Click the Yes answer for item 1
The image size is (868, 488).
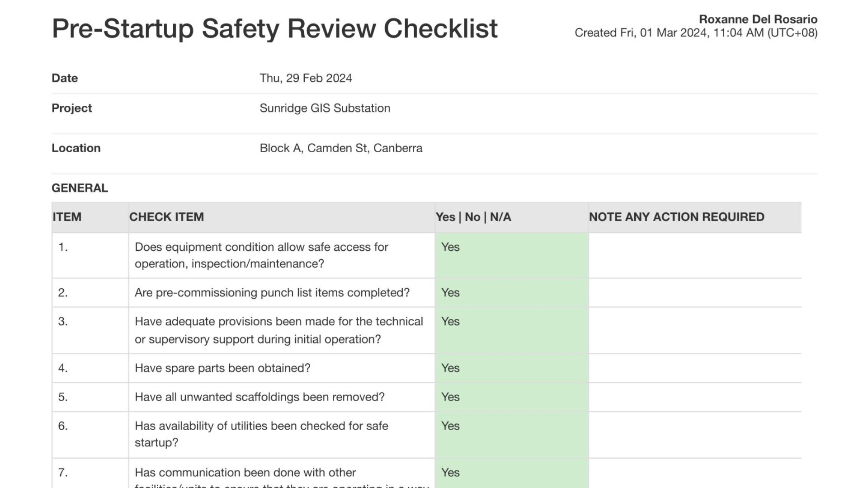click(450, 247)
